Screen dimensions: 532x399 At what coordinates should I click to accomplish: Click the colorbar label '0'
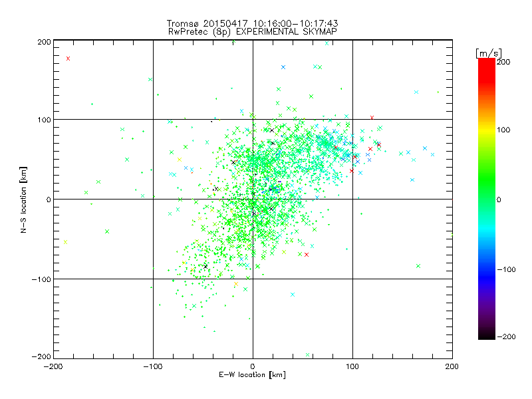pos(499,199)
